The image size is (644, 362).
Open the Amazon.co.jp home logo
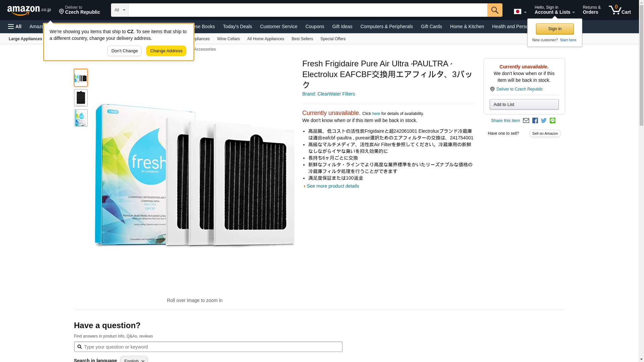tap(29, 10)
